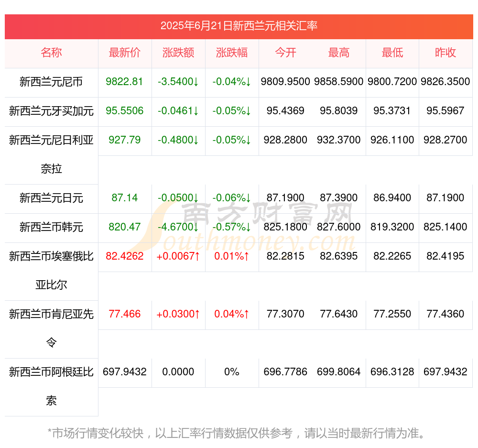Click change value -0.0461
This screenshot has height=448, width=478.
[178, 111]
